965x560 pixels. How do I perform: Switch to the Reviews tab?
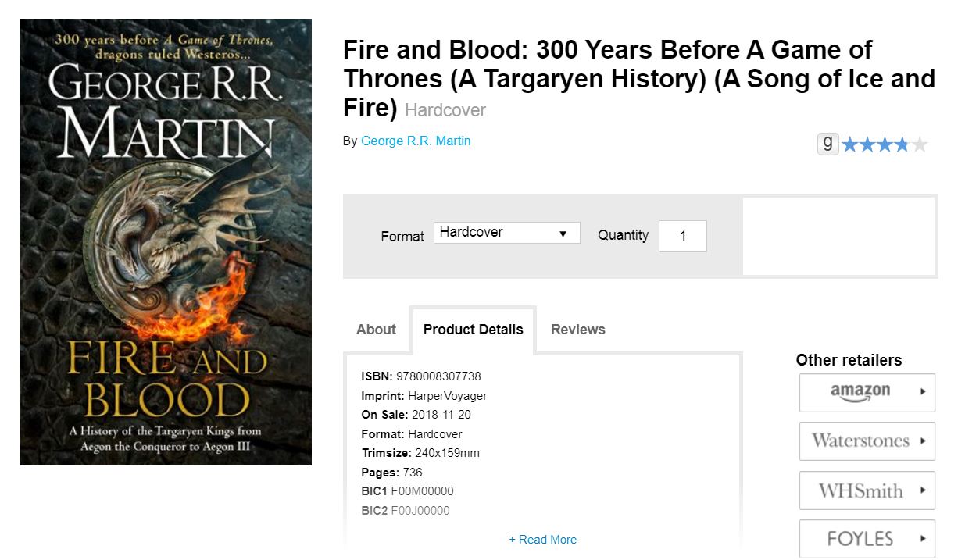tap(578, 330)
